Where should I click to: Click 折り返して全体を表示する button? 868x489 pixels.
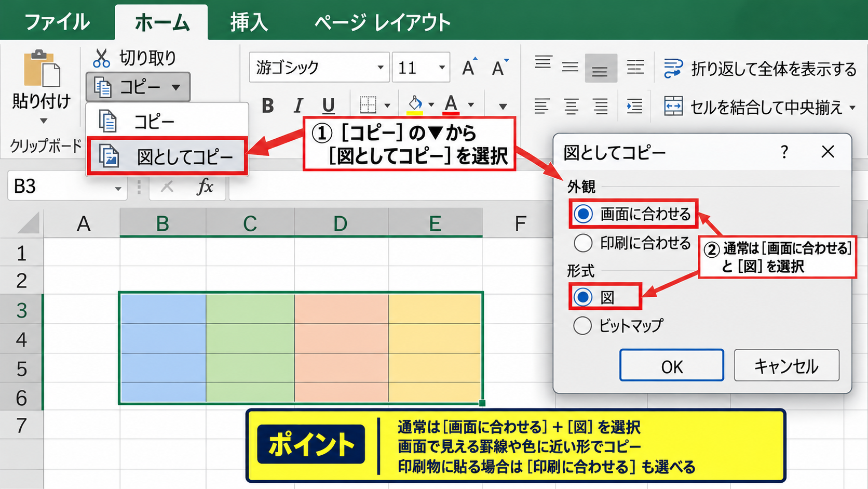pos(761,69)
